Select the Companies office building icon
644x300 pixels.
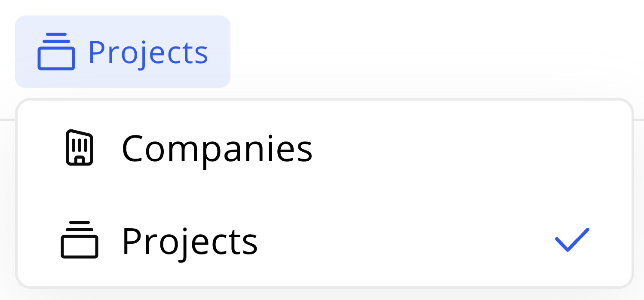(80, 147)
